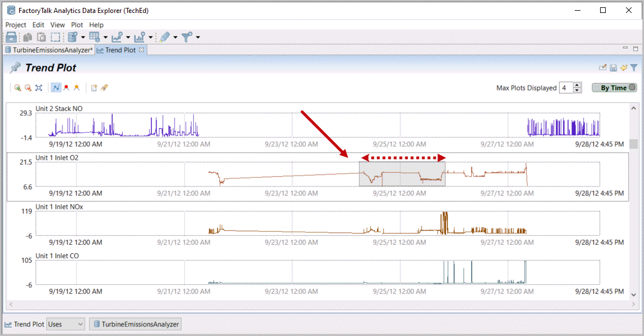The height and width of the screenshot is (336, 644).
Task: Click the TurbineEmissionsAnalyzer button at bottom
Action: 136,324
